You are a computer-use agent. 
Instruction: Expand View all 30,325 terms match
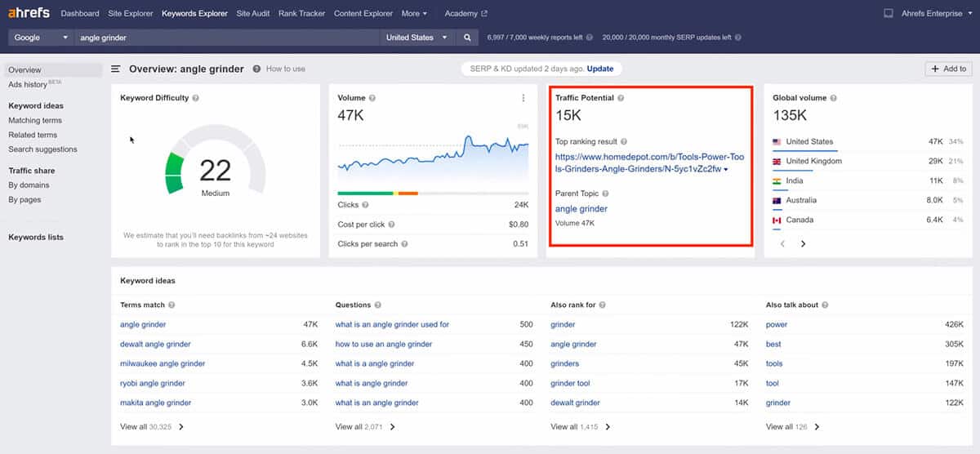(x=152, y=426)
